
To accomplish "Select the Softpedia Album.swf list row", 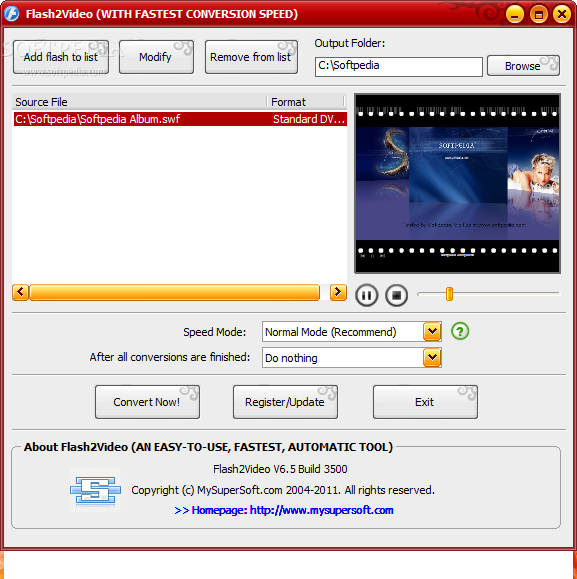I will pos(180,119).
